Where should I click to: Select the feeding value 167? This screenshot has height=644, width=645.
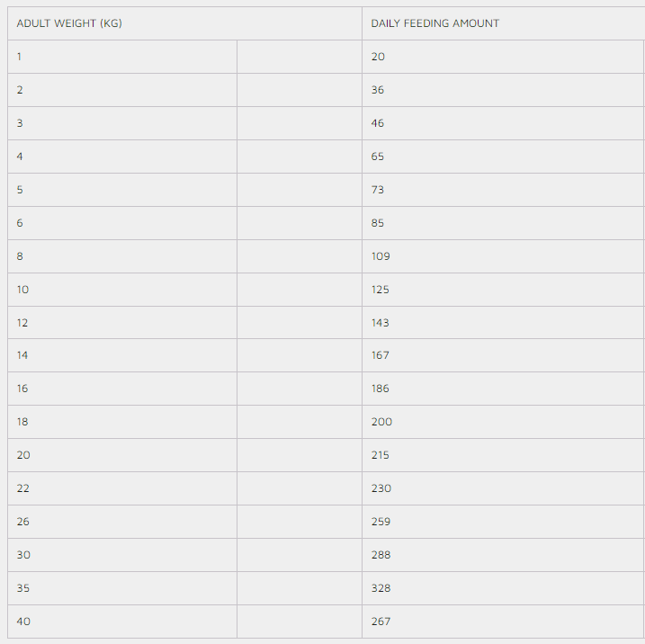point(381,355)
